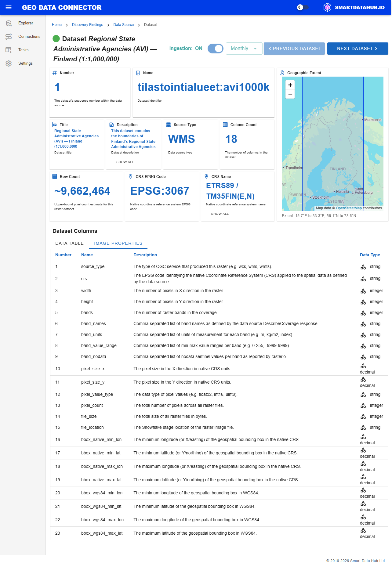Select the Image Properties tab
Screen dimensions: 392x567
tap(118, 243)
